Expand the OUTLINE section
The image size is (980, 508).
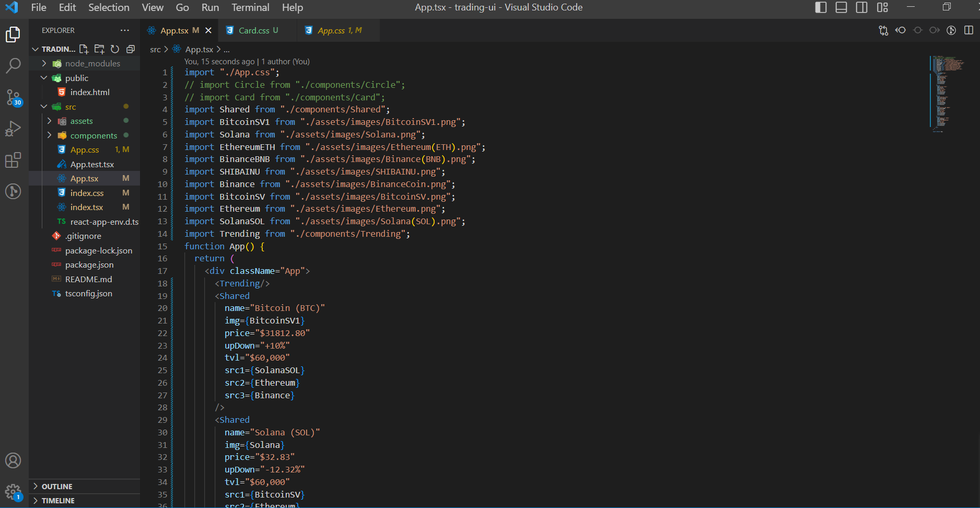57,486
